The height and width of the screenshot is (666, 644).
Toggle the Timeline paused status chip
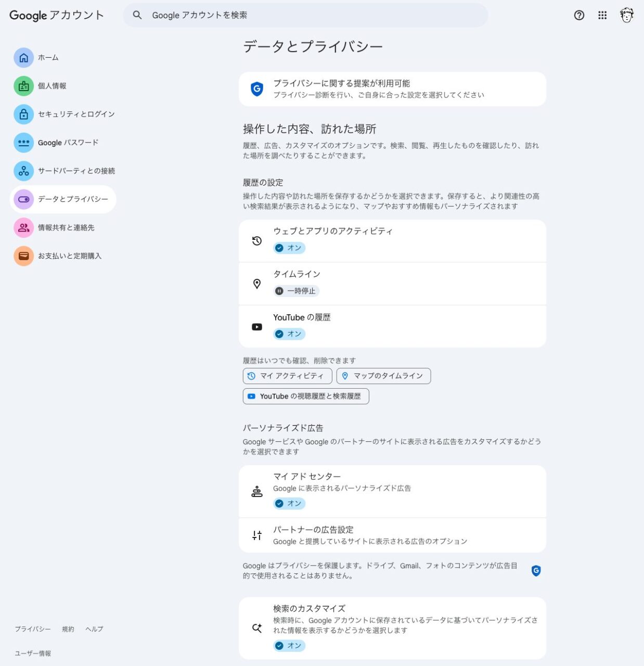[296, 291]
